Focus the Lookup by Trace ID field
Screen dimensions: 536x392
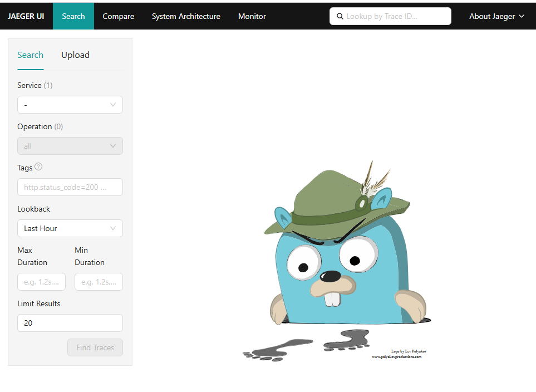click(395, 16)
